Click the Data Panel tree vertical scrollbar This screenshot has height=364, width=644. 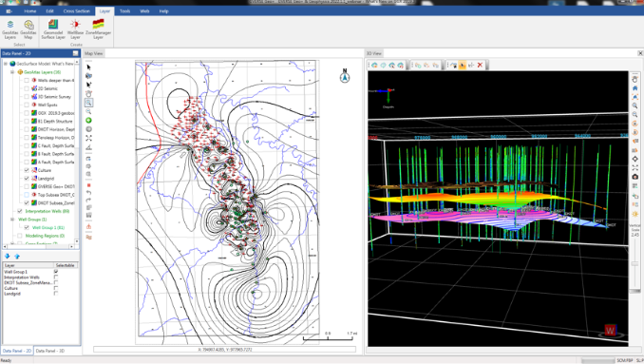click(77, 152)
